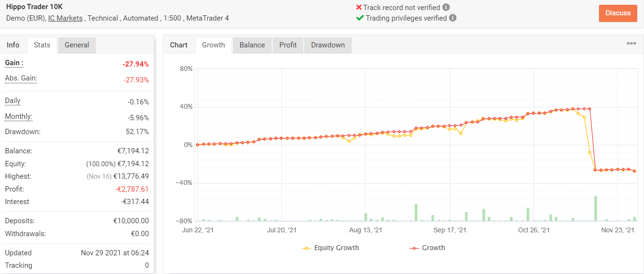Click the deposits value €10,000.00

pos(131,221)
